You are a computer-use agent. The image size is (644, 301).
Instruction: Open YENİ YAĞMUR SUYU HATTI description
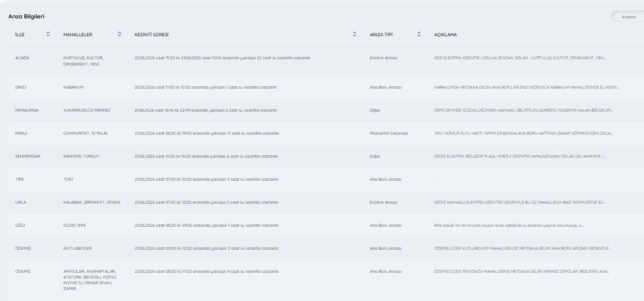coord(523,134)
